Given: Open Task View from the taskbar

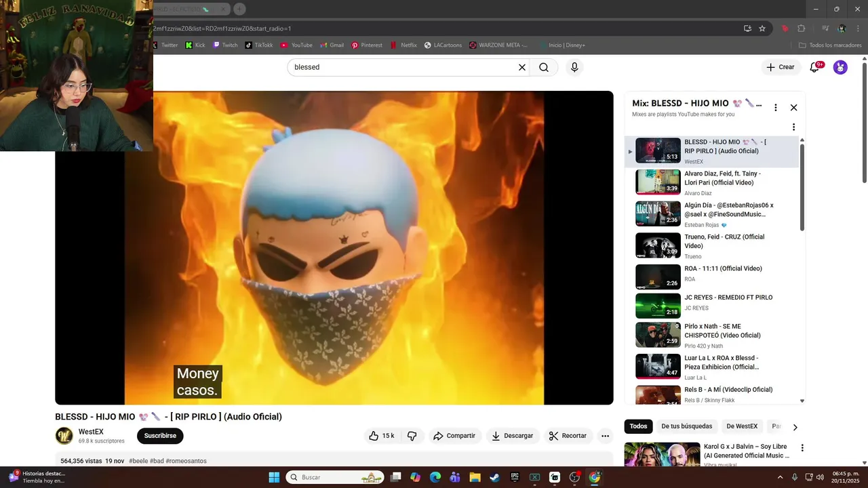Looking at the screenshot, I should coord(396,477).
